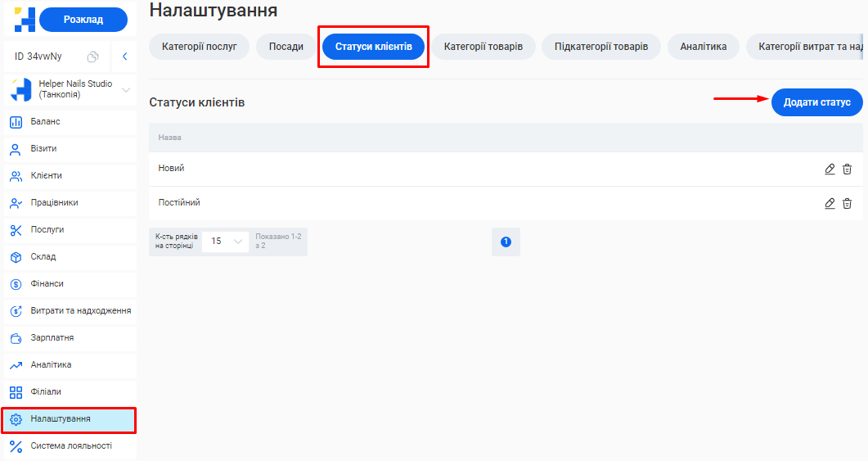Delete the Постійний status with trash icon

pyautogui.click(x=848, y=203)
